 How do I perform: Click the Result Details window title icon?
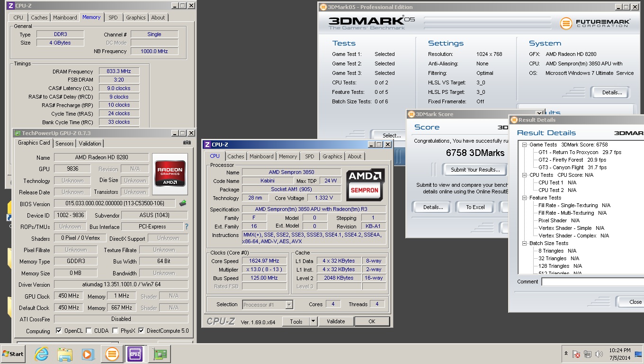tap(514, 120)
